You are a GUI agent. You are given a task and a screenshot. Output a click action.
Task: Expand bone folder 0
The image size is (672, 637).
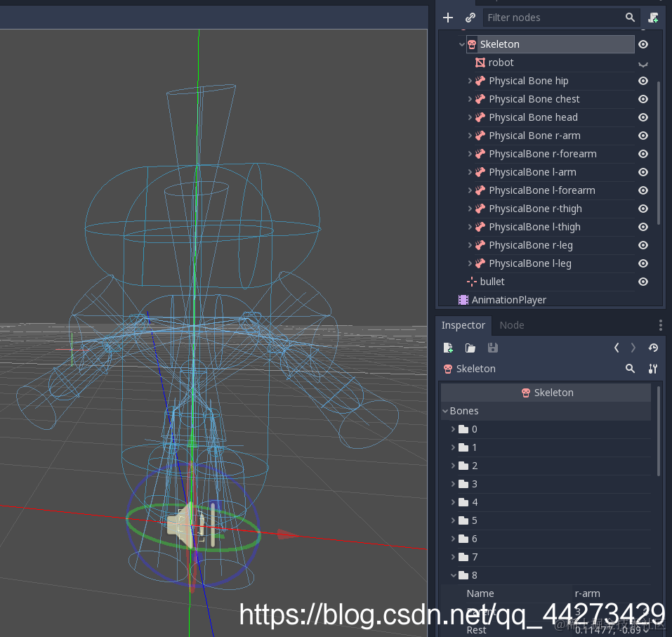pos(453,429)
